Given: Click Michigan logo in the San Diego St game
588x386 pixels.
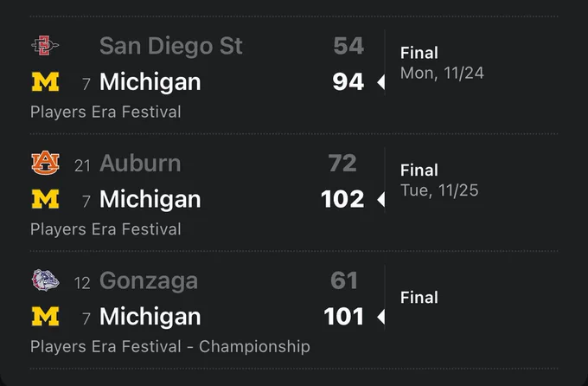Looking at the screenshot, I should [x=45, y=82].
